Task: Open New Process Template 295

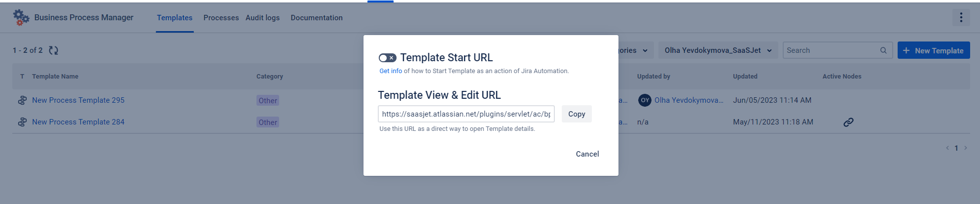Action: click(78, 100)
